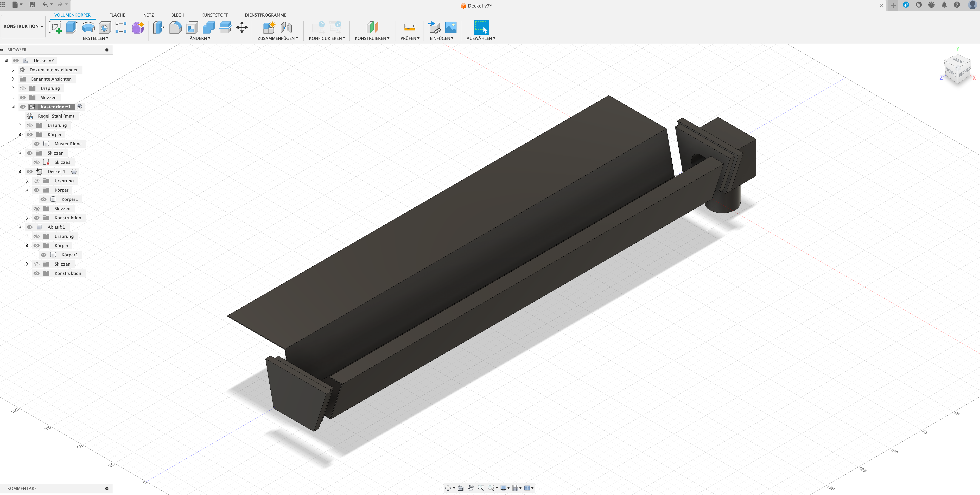
Task: Select the Combine tool icon
Action: [x=208, y=27]
